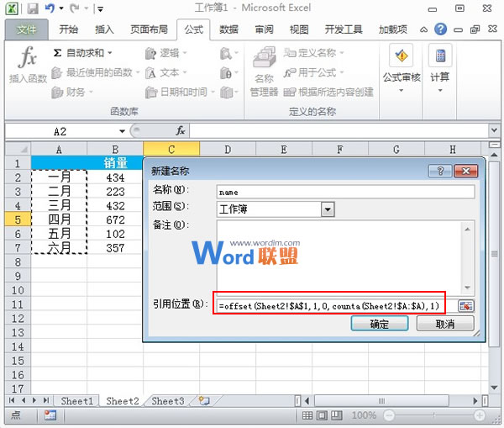Open the Date & Time functions icon
This screenshot has width=504, height=428.
150,92
